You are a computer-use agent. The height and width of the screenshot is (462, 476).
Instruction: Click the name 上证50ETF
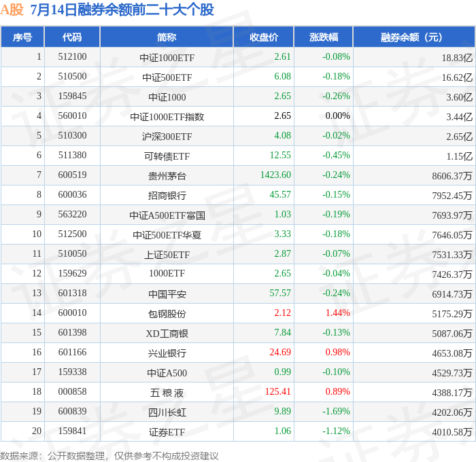tap(167, 255)
